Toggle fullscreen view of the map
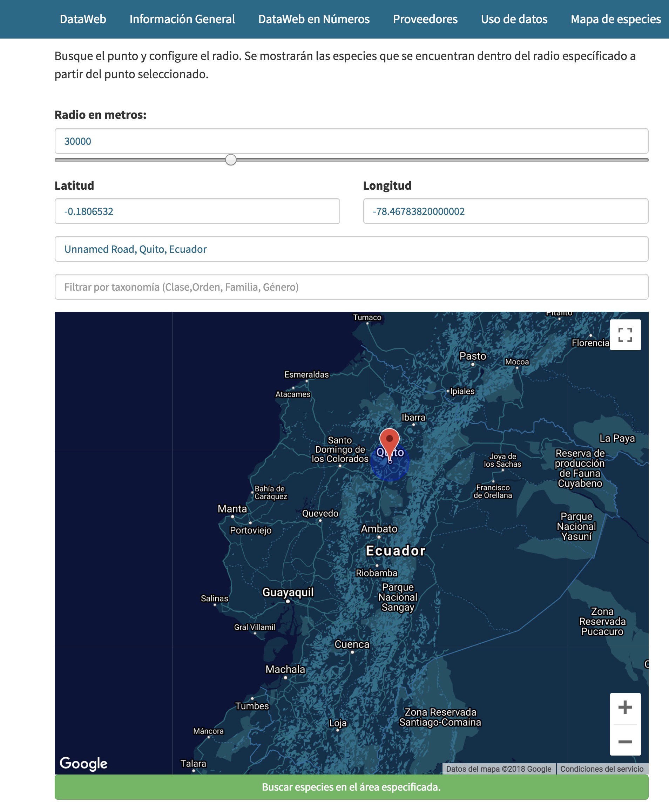 pyautogui.click(x=625, y=334)
